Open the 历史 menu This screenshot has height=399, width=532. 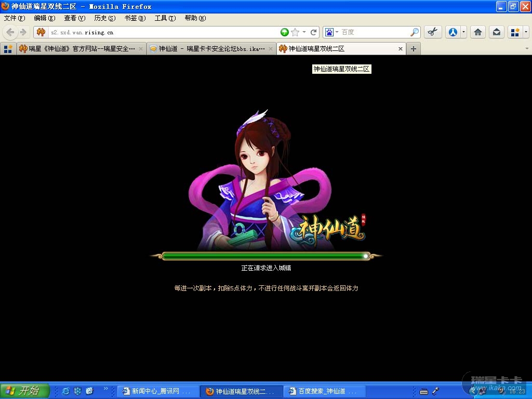(x=105, y=18)
